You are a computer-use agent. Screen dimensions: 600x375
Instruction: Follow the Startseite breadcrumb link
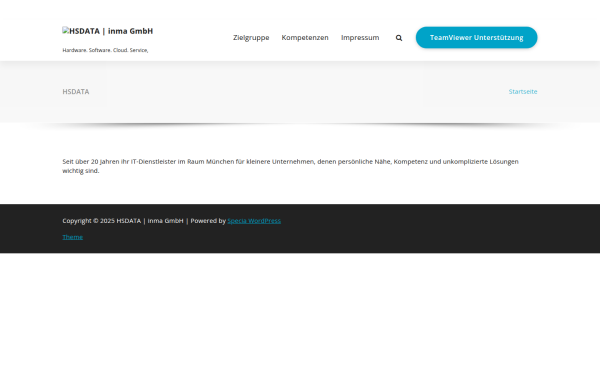pyautogui.click(x=523, y=91)
